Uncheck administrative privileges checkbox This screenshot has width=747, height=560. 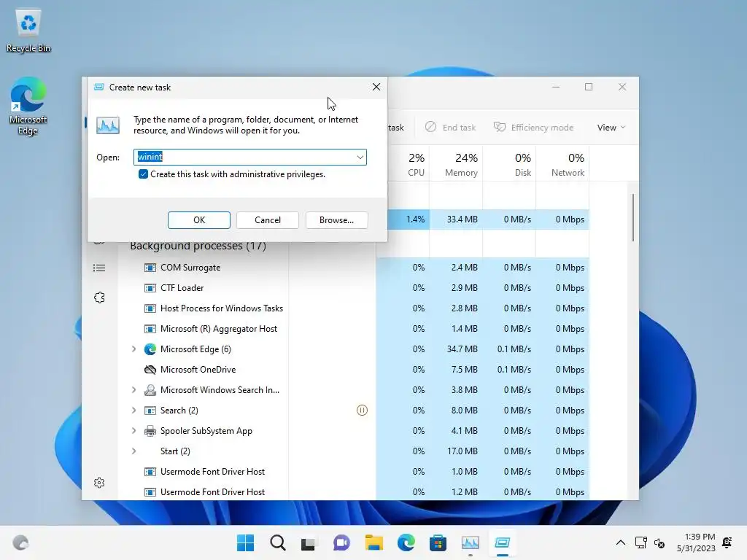[143, 174]
